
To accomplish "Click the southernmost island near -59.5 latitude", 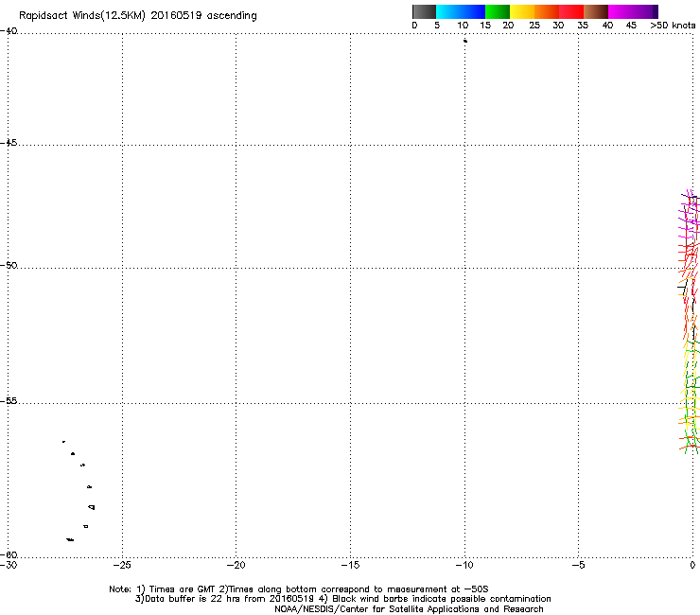I will click(70, 540).
